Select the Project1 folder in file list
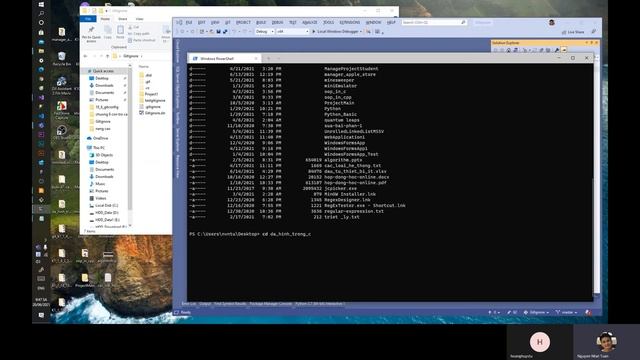Image resolution: width=640 pixels, height=360 pixels. [x=149, y=94]
